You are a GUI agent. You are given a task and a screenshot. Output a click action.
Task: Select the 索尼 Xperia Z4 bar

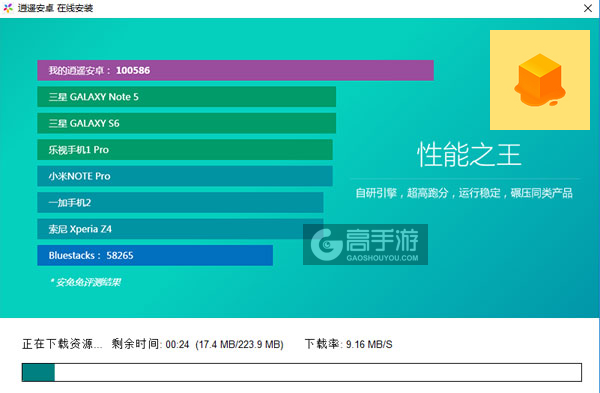[180, 229]
